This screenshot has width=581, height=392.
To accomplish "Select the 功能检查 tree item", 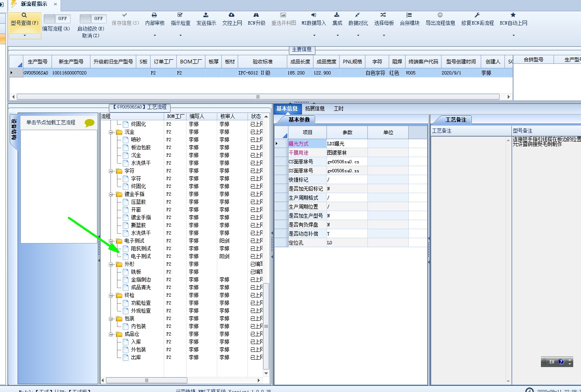I will [141, 303].
